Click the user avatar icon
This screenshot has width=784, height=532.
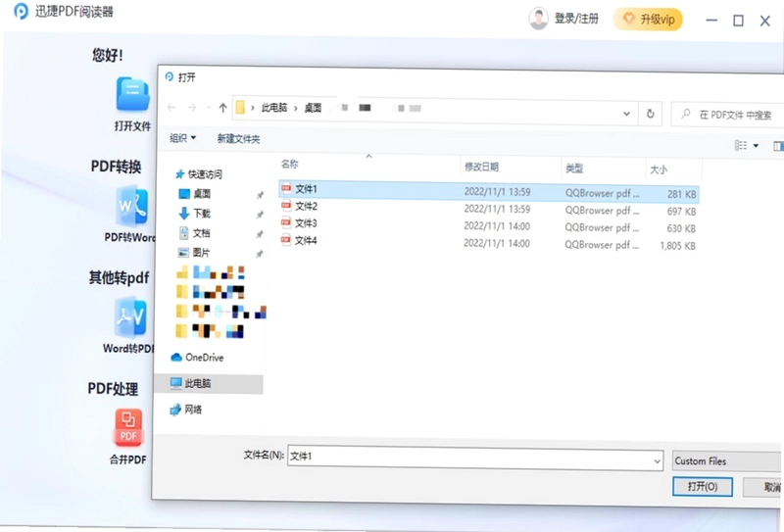click(x=538, y=19)
